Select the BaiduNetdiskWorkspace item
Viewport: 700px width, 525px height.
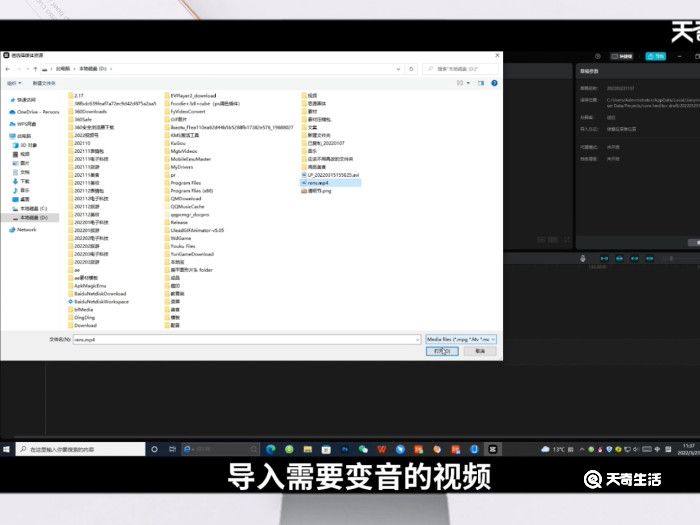[98, 302]
